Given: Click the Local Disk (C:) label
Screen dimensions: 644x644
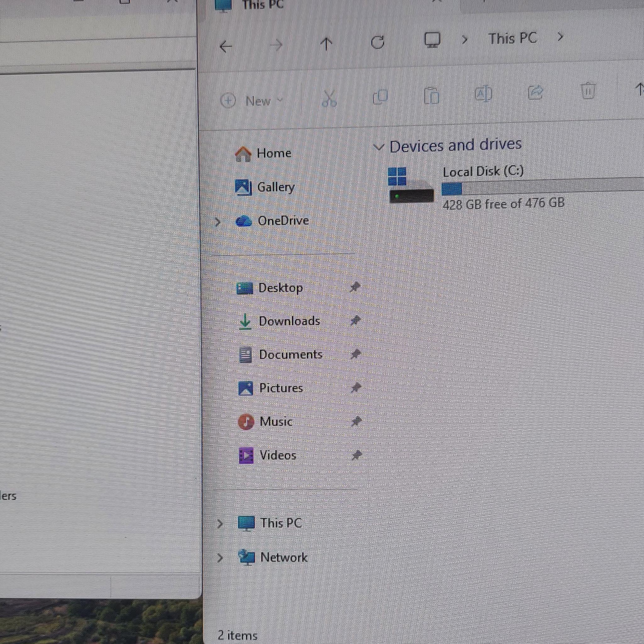Looking at the screenshot, I should pos(483,171).
